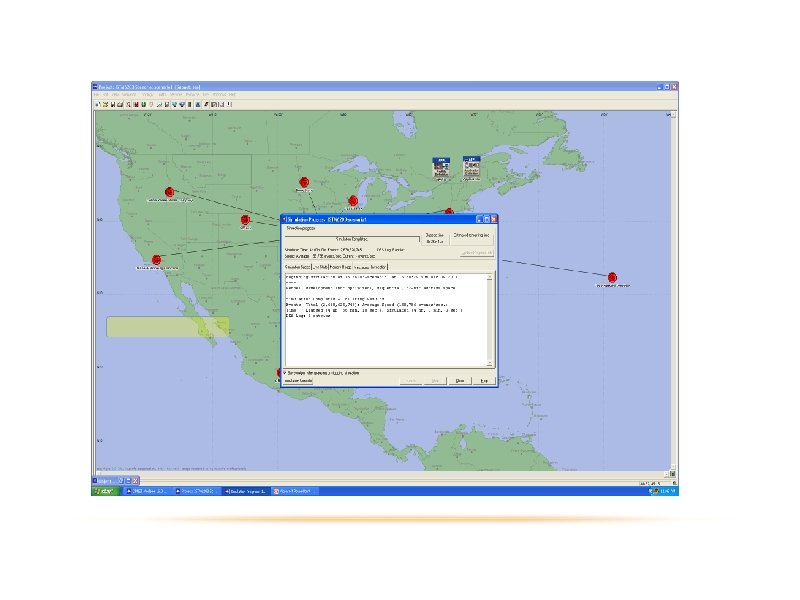800x600 pixels.
Task: Click the messages scrollbar up arrow in dialog
Action: 489,277
